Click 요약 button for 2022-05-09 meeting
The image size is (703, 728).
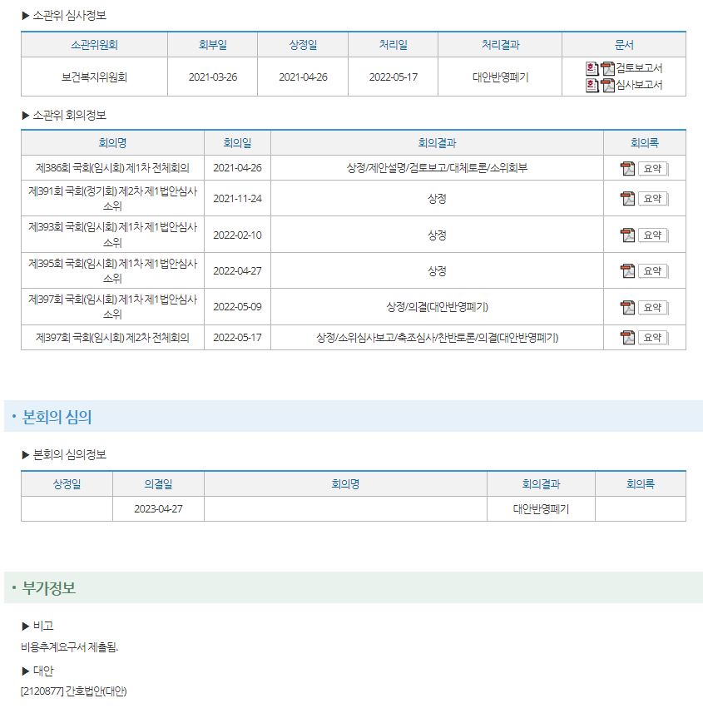click(653, 307)
